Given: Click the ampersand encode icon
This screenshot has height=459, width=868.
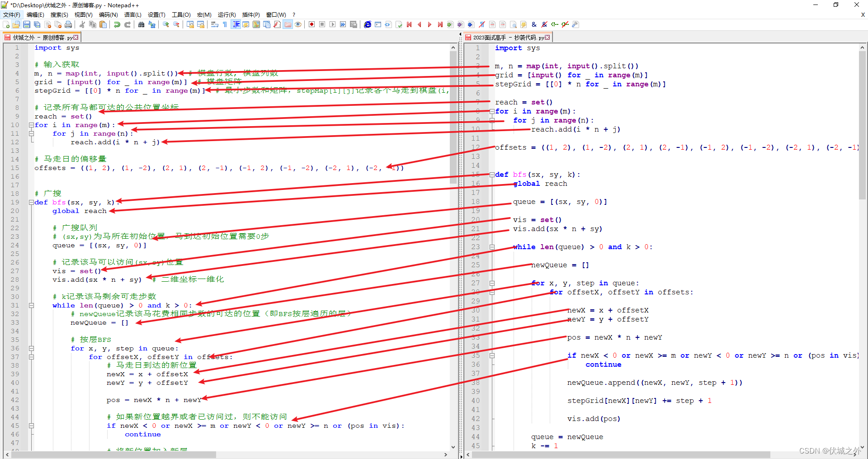Looking at the screenshot, I should 534,24.
